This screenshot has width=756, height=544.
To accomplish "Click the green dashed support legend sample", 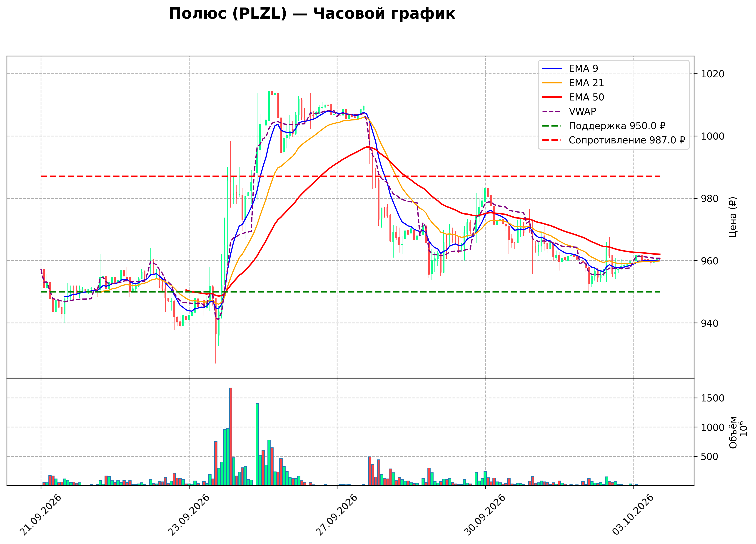I will [x=552, y=126].
